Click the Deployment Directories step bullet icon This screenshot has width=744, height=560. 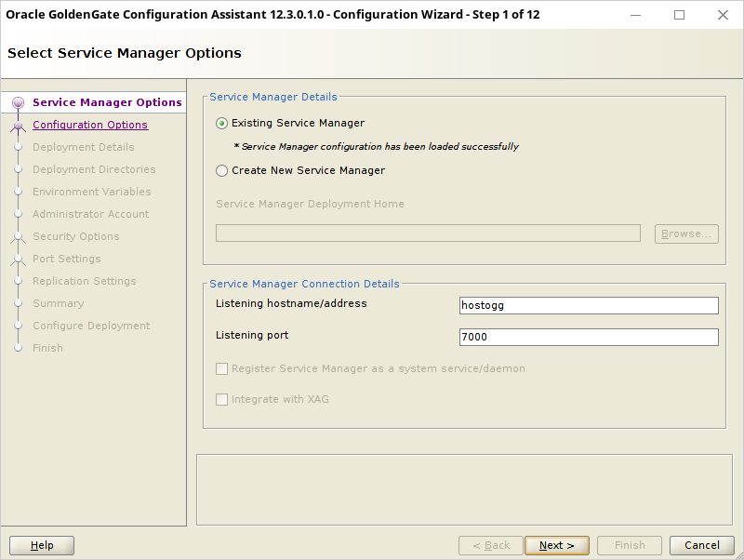(18, 169)
